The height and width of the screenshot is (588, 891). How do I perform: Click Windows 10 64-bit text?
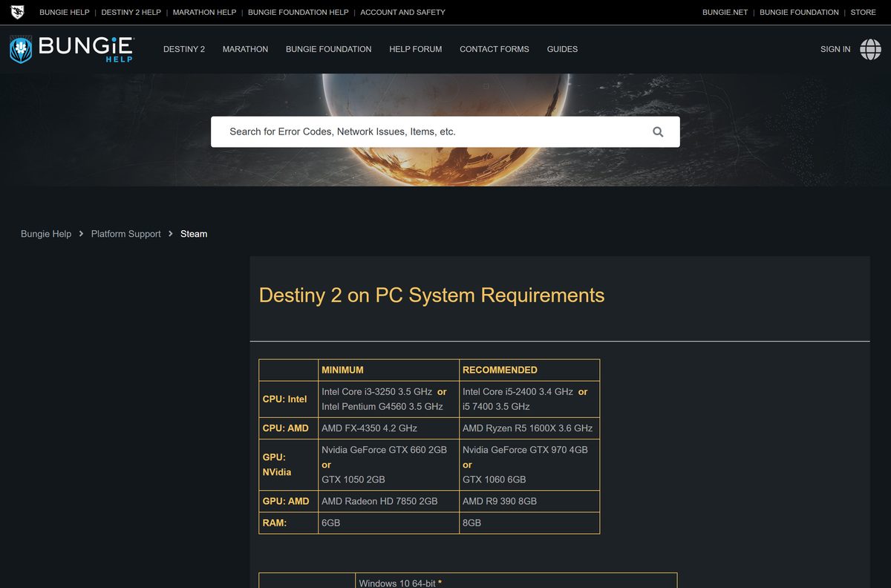pyautogui.click(x=397, y=583)
